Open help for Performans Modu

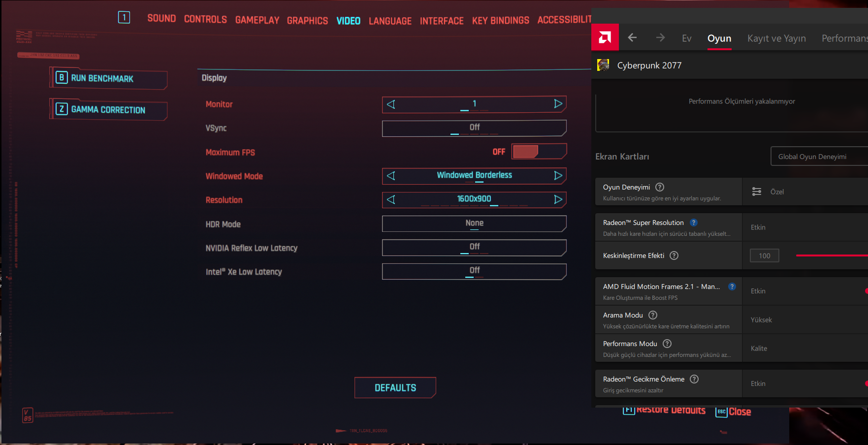[667, 344]
